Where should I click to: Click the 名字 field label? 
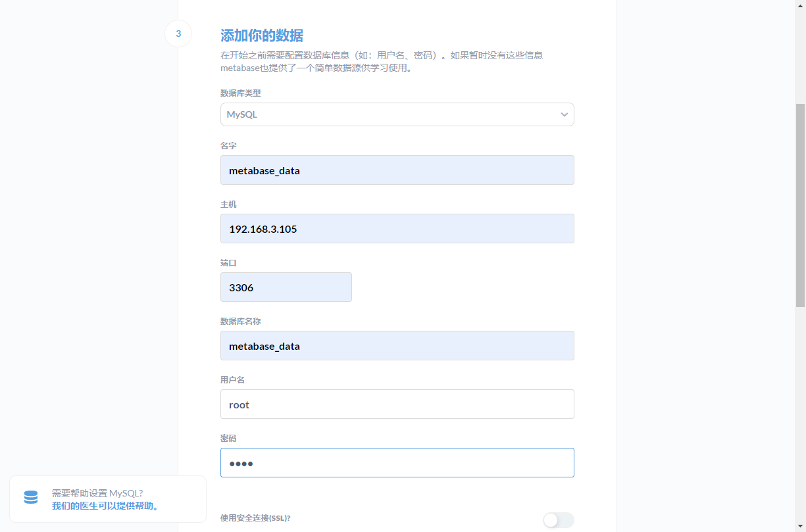[228, 145]
